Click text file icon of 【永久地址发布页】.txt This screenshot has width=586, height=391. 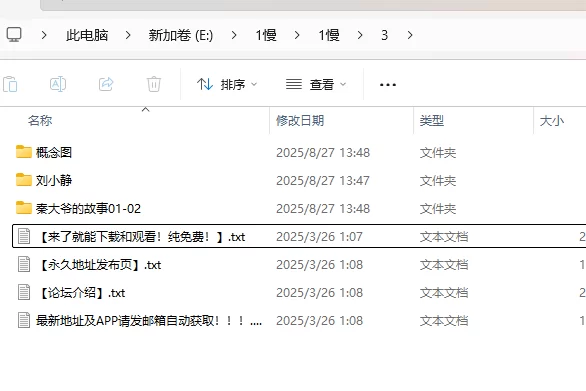(24, 264)
